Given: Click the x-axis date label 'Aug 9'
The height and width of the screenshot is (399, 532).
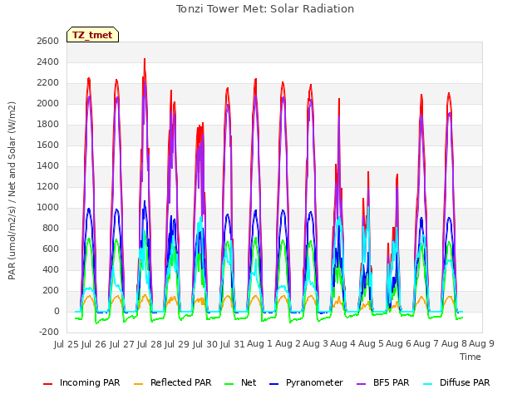Looking at the screenshot, I should tap(481, 344).
